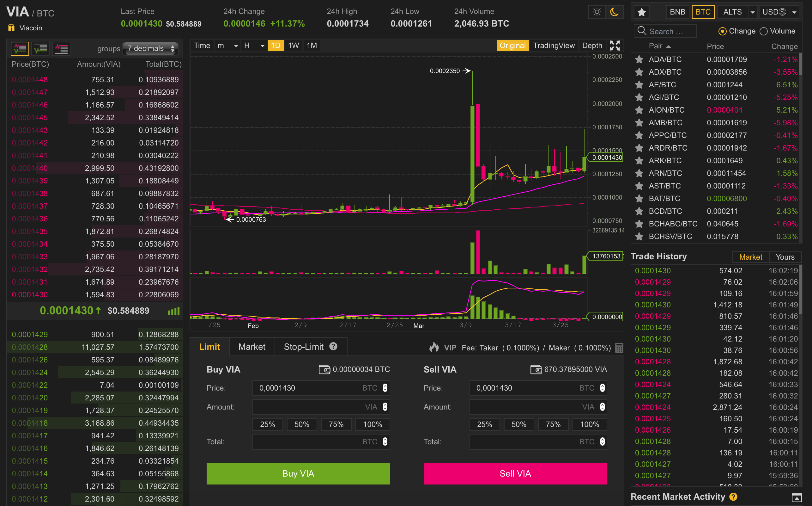Image resolution: width=812 pixels, height=506 pixels.
Task: Select 1M chart interval
Action: pos(312,46)
